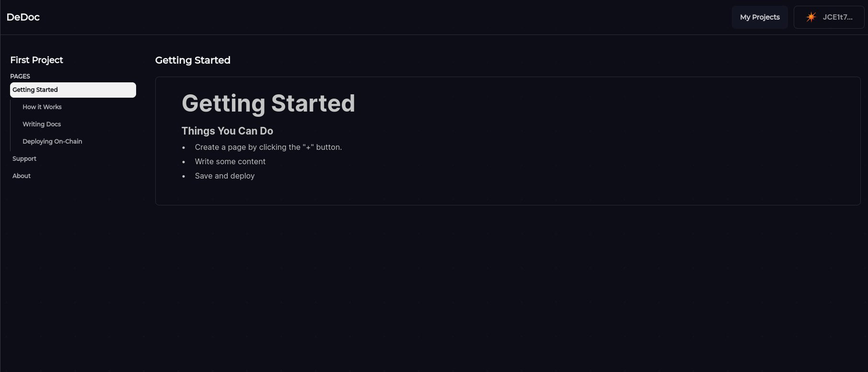Open My Projects
This screenshot has height=372, width=868.
759,17
